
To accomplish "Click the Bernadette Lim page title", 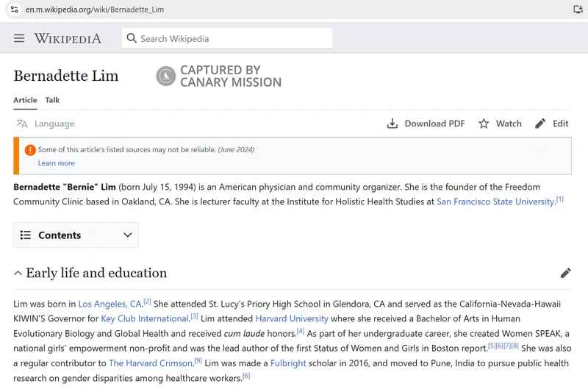I will (x=66, y=76).
